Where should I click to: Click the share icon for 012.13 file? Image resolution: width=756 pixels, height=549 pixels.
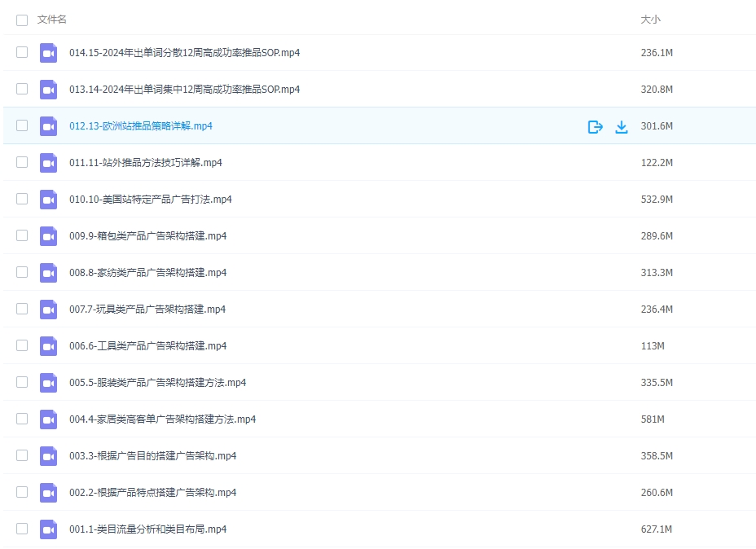click(x=595, y=126)
